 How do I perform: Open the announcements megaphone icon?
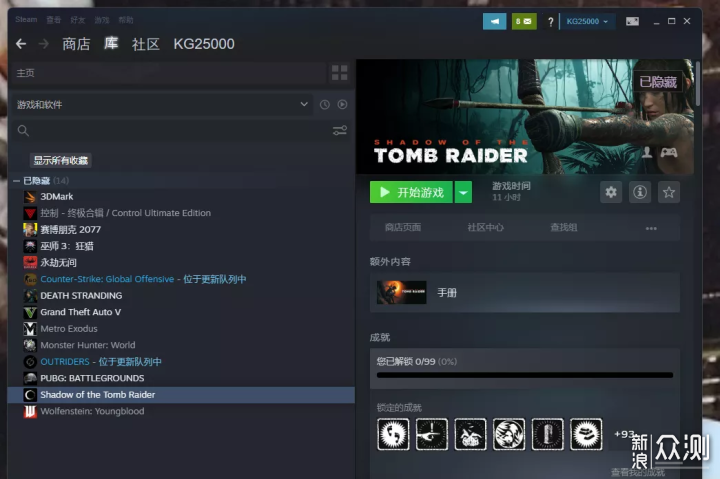495,21
